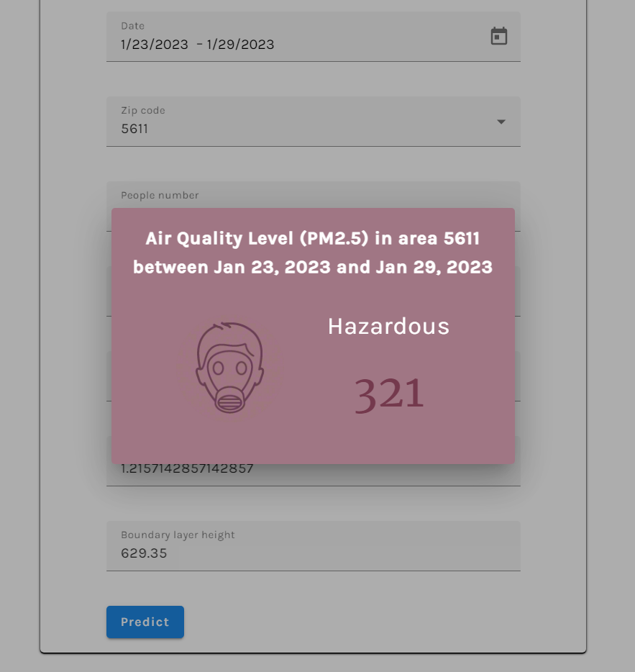
Task: Click the date range field 1/23/2023 - 1/29/2023
Action: [314, 37]
